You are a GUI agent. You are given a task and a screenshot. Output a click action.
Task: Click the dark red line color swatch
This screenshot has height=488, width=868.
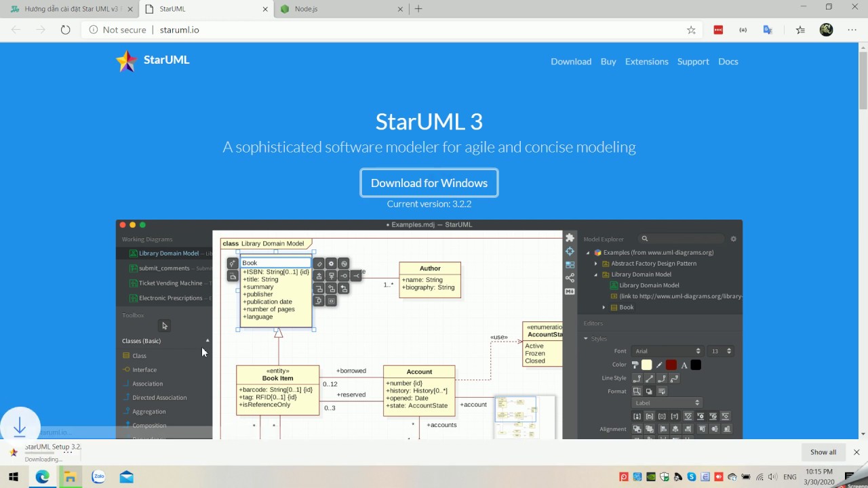pyautogui.click(x=671, y=365)
